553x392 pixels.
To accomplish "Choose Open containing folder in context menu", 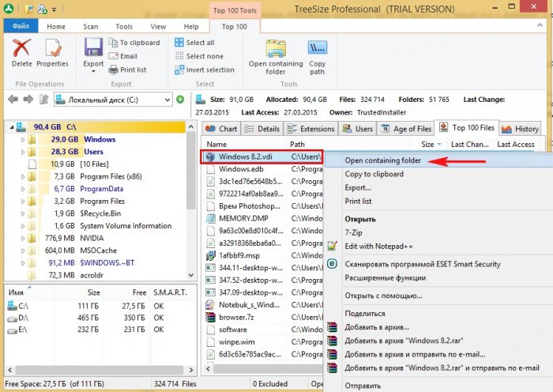I will point(382,160).
